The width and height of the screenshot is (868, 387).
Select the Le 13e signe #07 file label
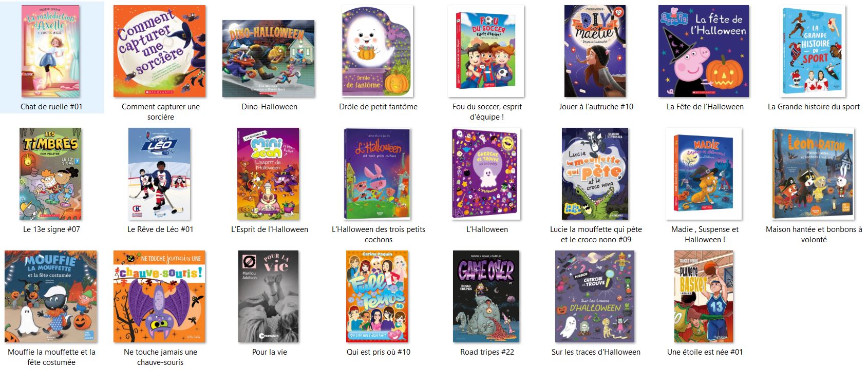[x=51, y=229]
